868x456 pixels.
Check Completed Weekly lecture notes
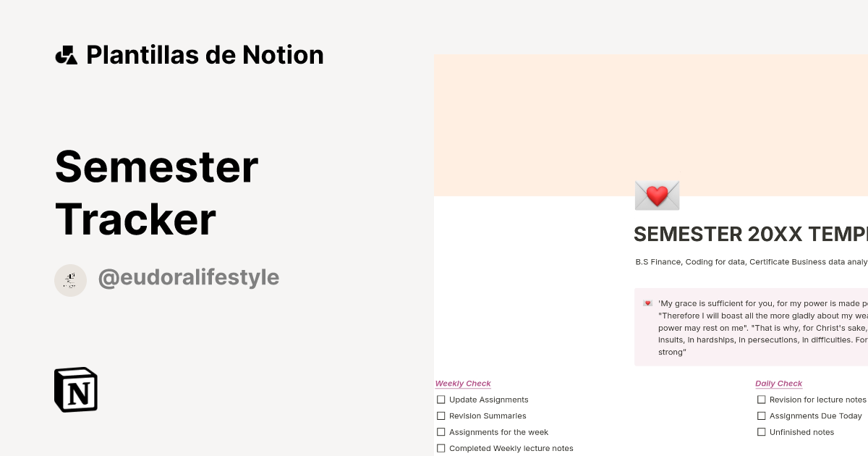441,448
